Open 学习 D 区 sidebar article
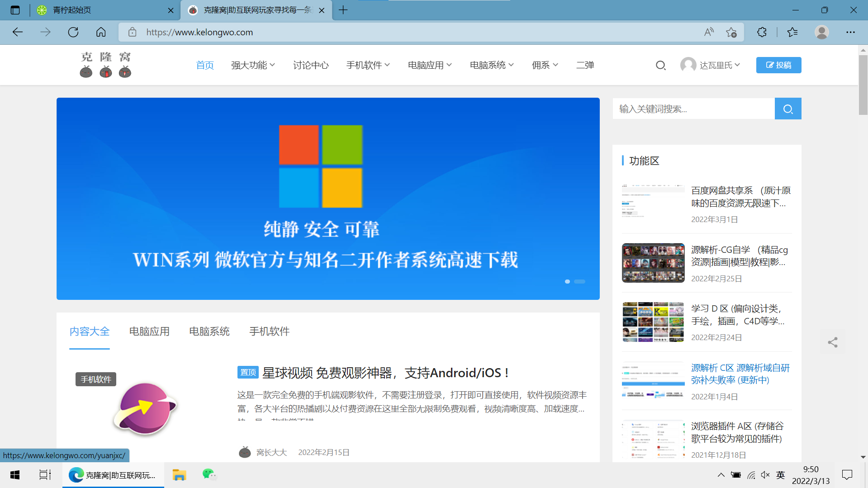 (x=738, y=315)
